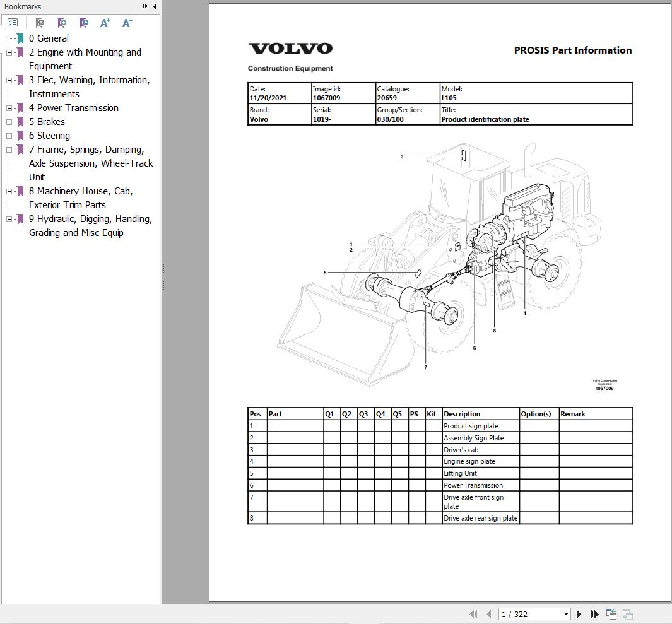The height and width of the screenshot is (624, 672).
Task: Expand the 4 Power Transmission bookmark
Action: (9, 108)
